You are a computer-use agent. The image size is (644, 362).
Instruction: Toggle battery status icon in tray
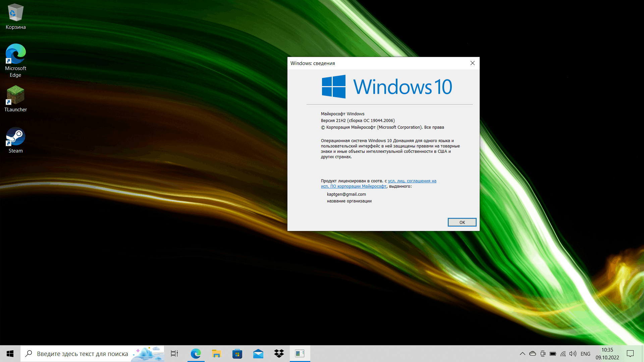tap(553, 353)
